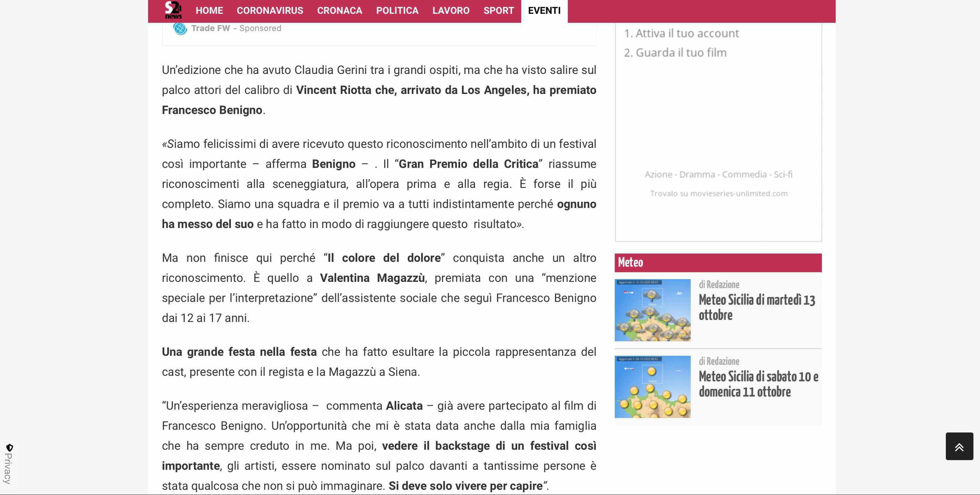Open the Trade FW sponsored link

click(x=210, y=28)
